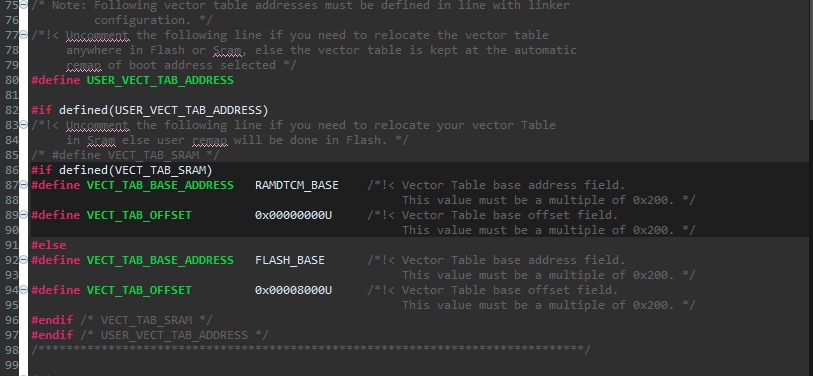Fold the line 94 VECT_TAB_OFFSET define comment
813x376 pixels.
[23, 289]
